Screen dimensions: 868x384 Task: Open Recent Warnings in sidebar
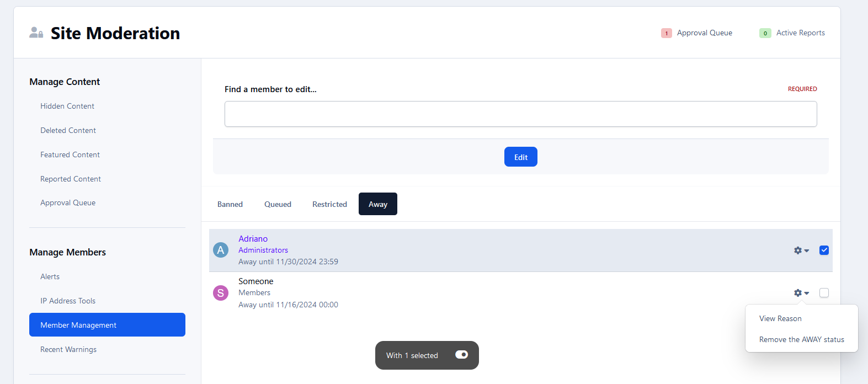(68, 349)
